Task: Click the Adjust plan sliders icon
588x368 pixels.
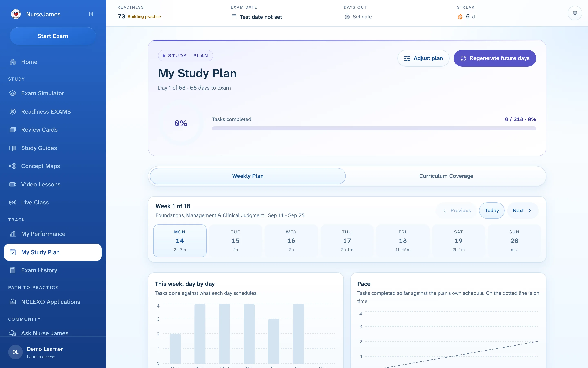Action: pos(407,58)
